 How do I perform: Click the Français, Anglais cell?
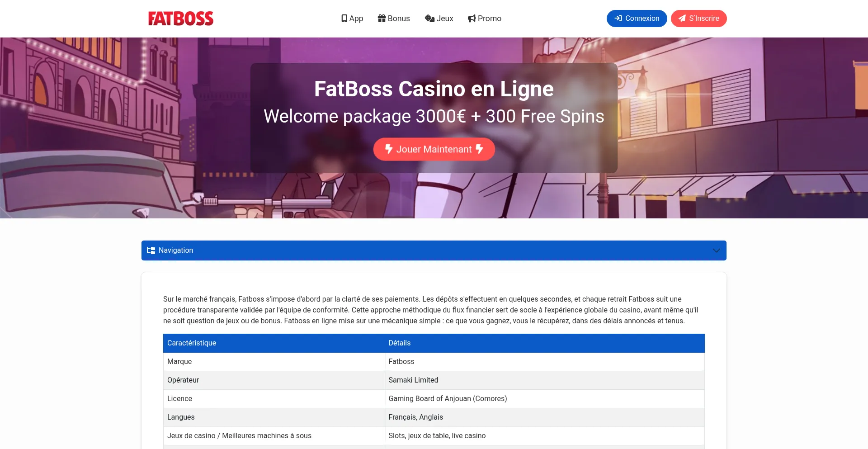point(545,417)
